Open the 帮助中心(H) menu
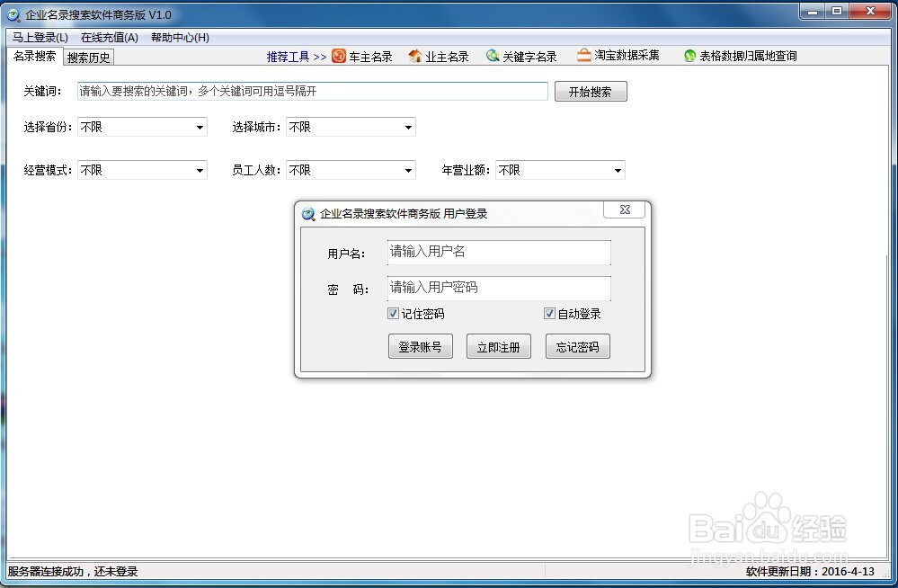This screenshot has height=588, width=898. coord(180,37)
